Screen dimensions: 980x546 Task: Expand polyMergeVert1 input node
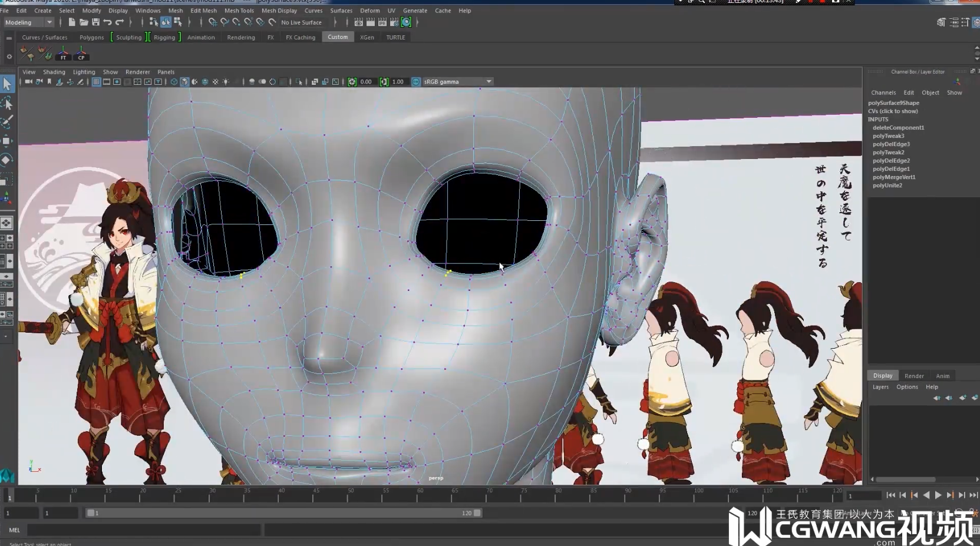(894, 177)
